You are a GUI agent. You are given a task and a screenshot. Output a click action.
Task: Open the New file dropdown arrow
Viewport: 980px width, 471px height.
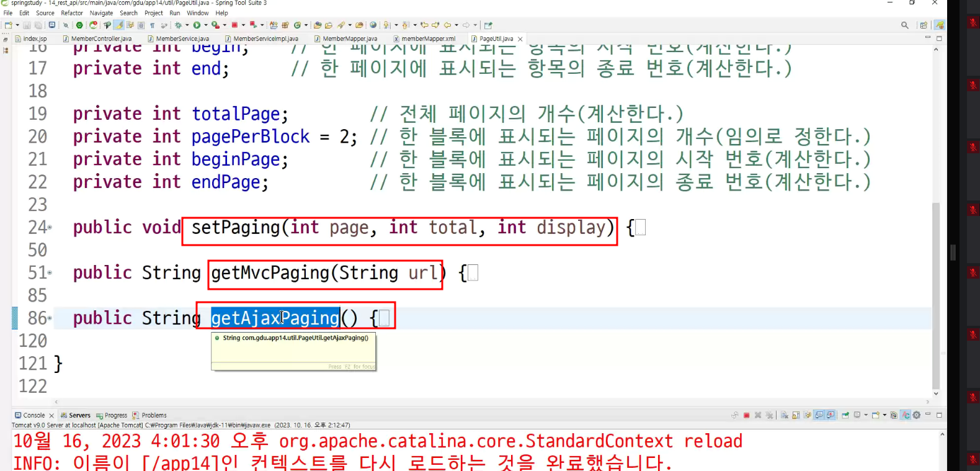point(17,25)
